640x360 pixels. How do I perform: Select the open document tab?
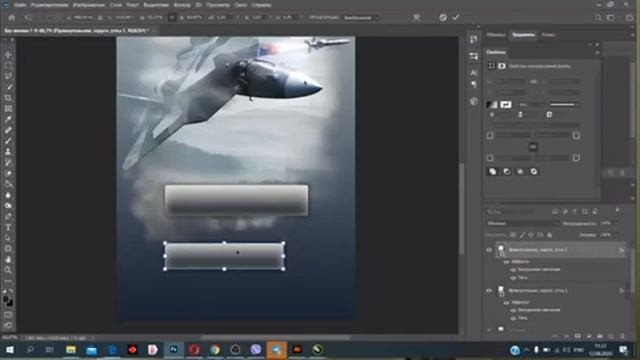point(77,30)
